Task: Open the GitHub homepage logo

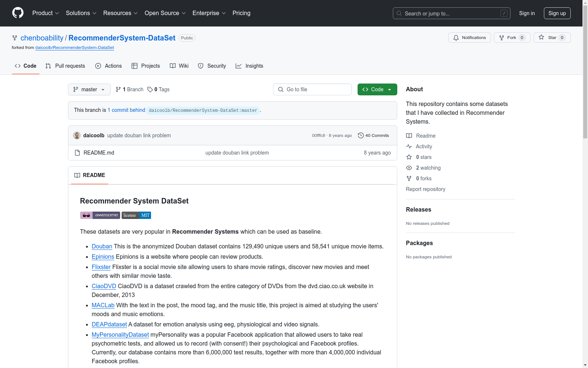Action: coord(18,13)
